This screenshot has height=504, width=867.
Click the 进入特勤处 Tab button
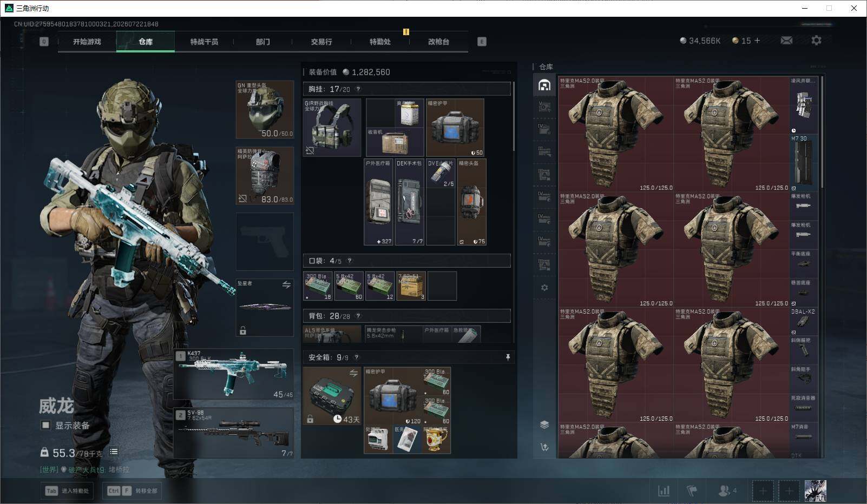coord(67,491)
